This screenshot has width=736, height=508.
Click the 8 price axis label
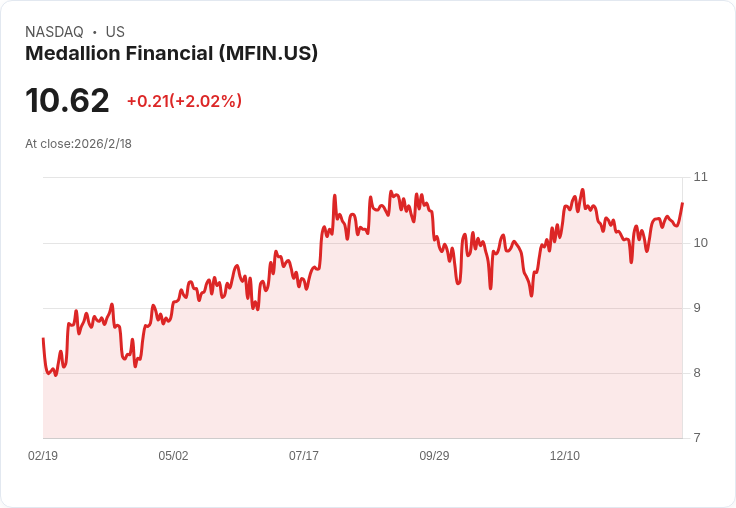(x=697, y=373)
